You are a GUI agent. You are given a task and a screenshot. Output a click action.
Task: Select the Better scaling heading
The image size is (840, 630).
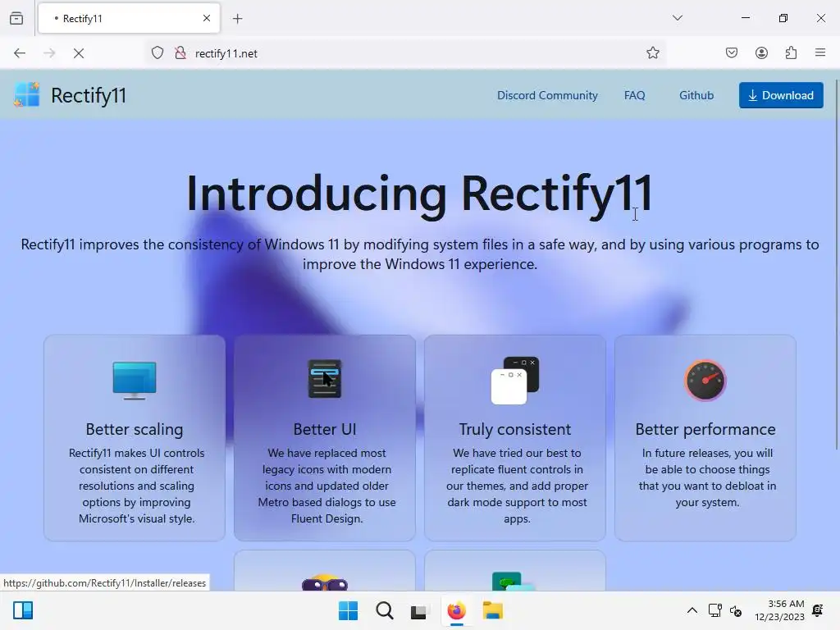point(135,430)
